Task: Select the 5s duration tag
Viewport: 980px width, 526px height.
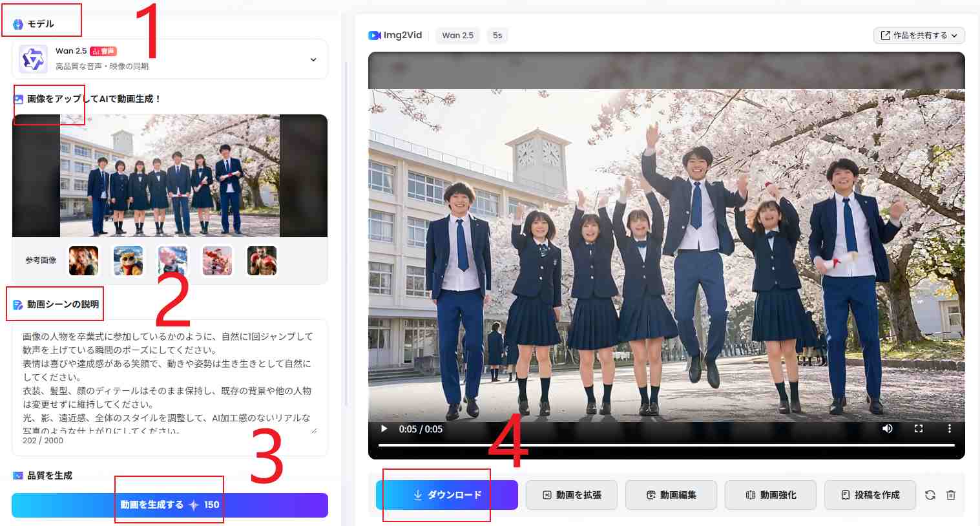Action: [x=497, y=36]
